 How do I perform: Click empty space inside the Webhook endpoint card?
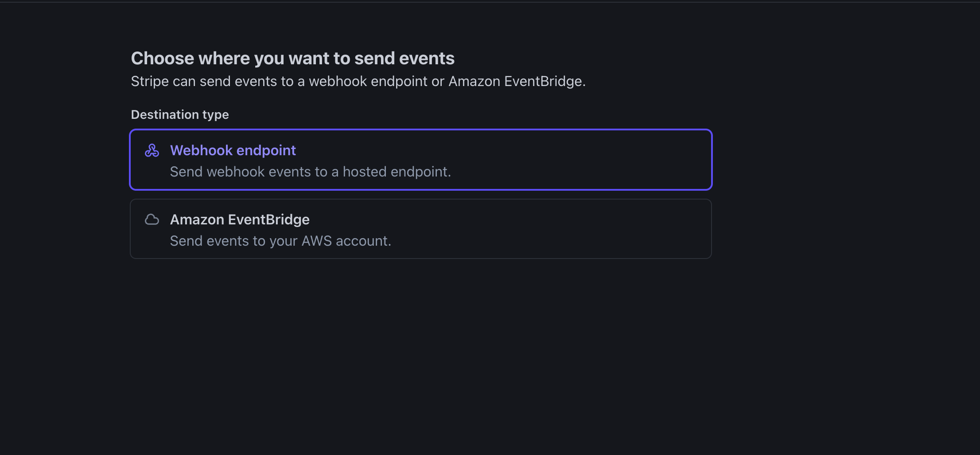[x=576, y=160]
